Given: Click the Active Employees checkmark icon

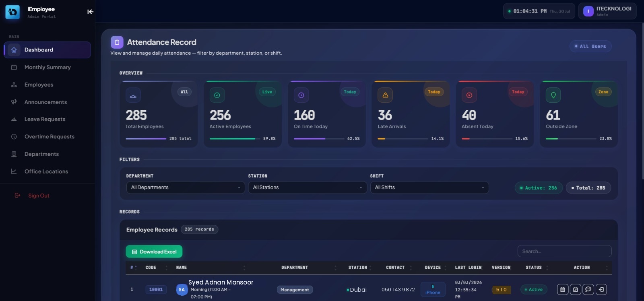Looking at the screenshot, I should 217,95.
